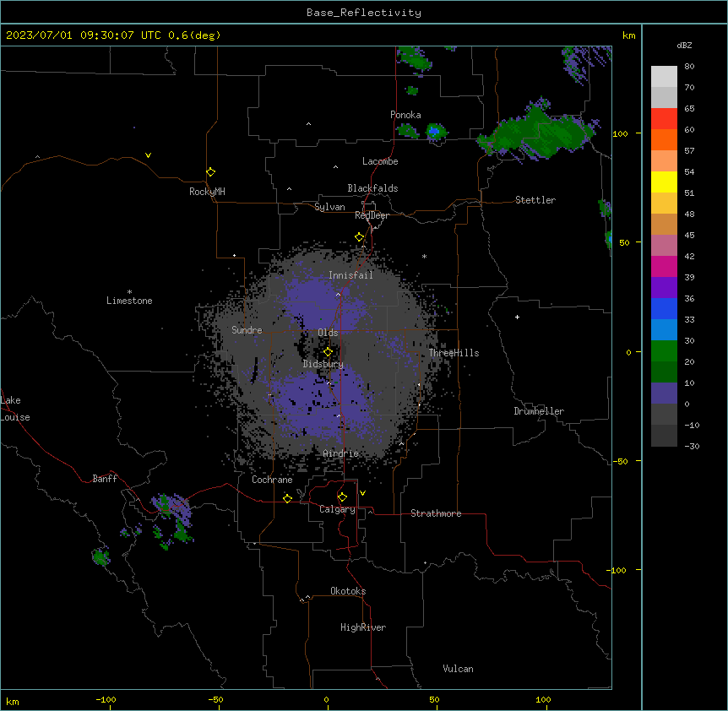
Task: Click the blue radar echo near Ponoka
Action: click(434, 132)
